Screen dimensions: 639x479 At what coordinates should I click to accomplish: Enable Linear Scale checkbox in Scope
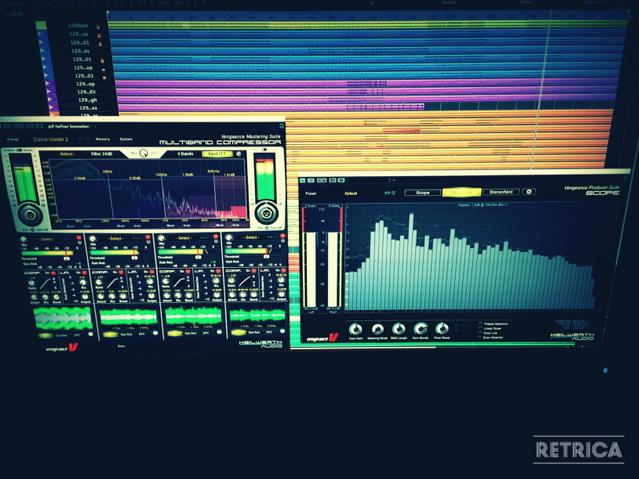click(480, 328)
